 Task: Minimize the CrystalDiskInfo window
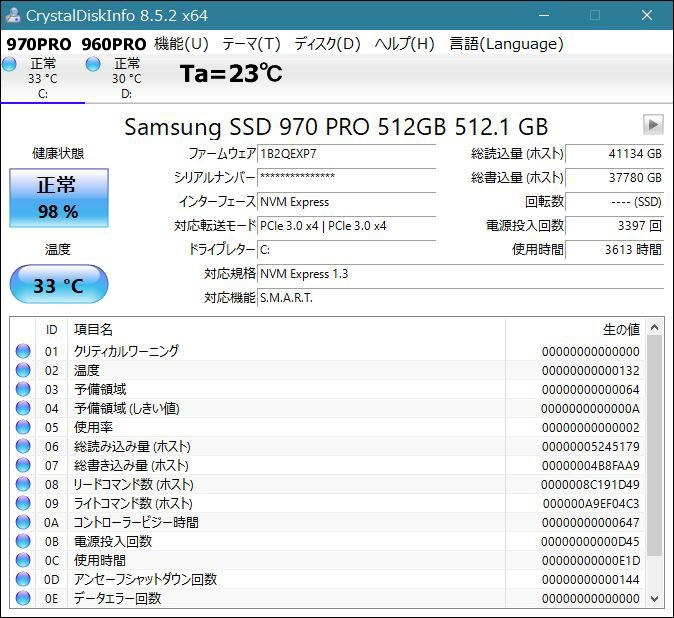pos(544,15)
